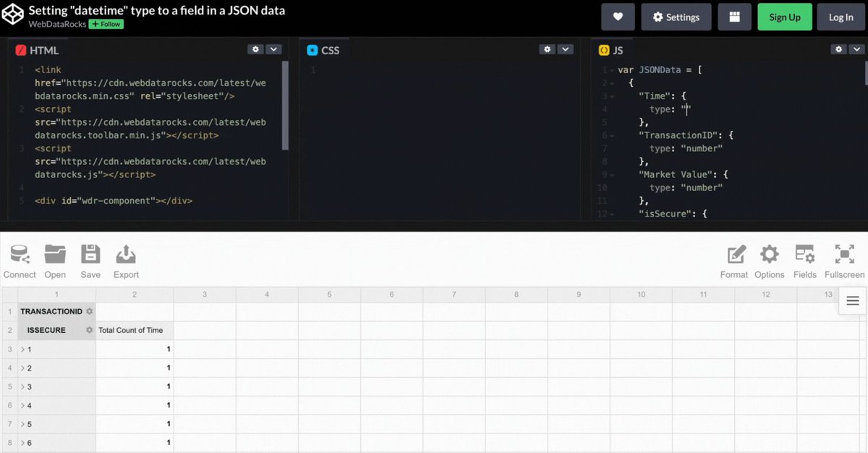Image resolution: width=868 pixels, height=453 pixels.
Task: Click the heart (love) button
Action: (x=618, y=17)
